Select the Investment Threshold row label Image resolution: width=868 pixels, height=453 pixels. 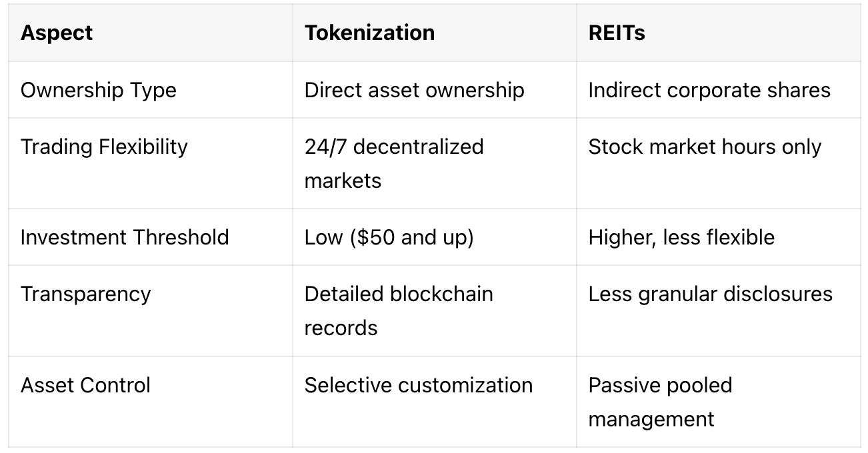tap(125, 237)
